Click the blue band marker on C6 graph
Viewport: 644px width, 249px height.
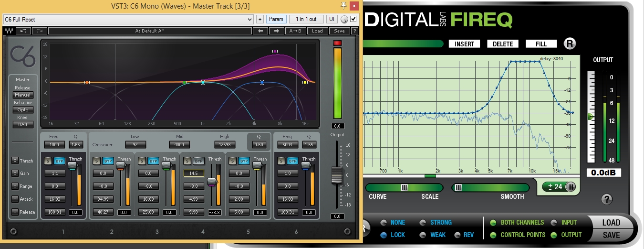[x=262, y=83]
